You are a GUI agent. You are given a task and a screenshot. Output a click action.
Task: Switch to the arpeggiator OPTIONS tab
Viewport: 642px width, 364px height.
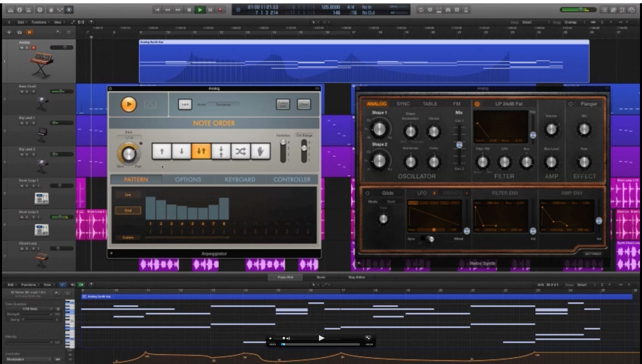188,179
